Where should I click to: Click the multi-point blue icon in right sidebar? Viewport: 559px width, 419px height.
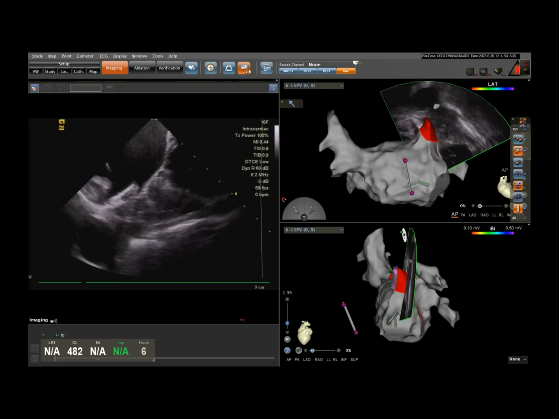pos(518,138)
